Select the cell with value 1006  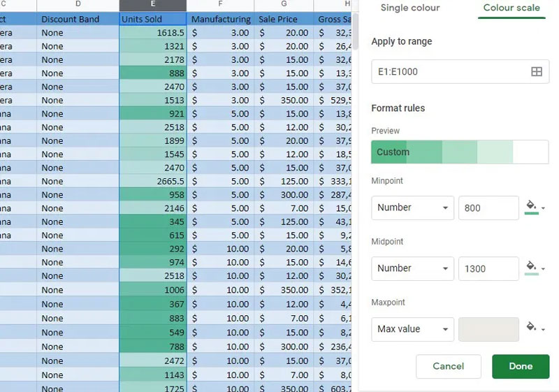[x=152, y=290]
